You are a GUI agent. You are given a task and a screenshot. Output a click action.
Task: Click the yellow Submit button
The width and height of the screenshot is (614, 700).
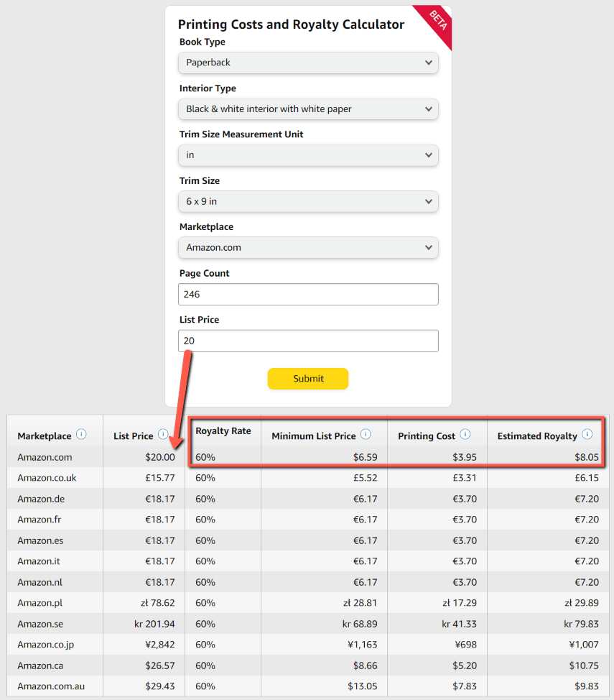point(308,379)
